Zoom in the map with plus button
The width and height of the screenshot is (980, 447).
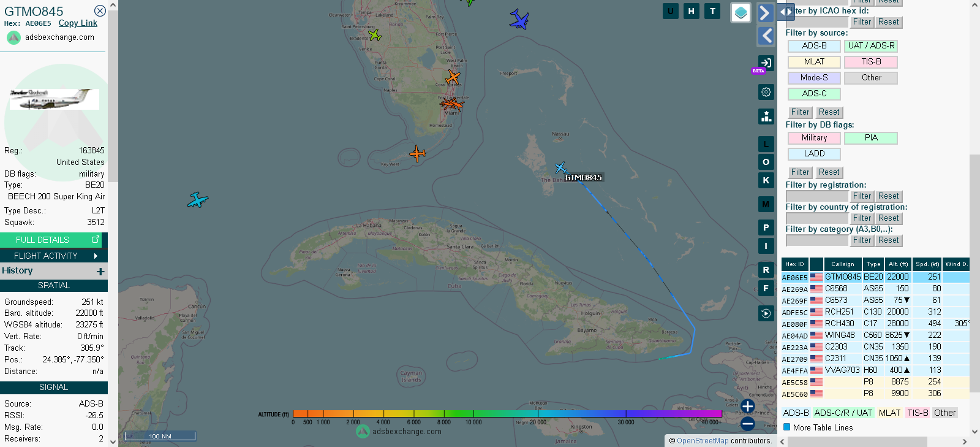tap(747, 406)
